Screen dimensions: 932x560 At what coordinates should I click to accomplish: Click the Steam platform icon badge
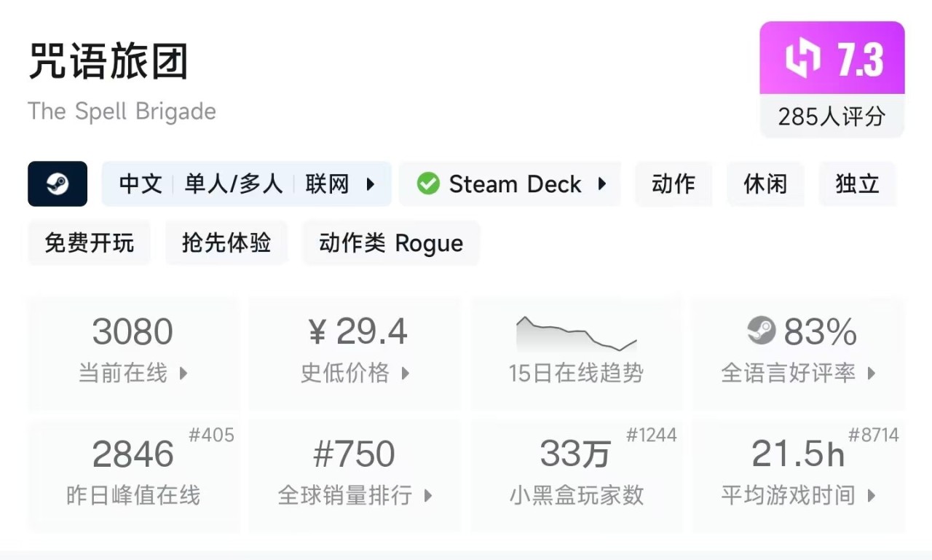tap(58, 184)
